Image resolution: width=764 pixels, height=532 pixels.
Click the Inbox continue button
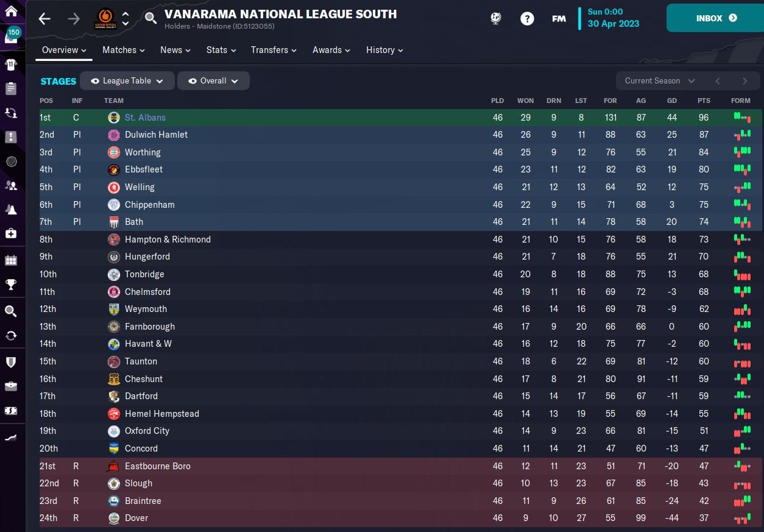716,18
